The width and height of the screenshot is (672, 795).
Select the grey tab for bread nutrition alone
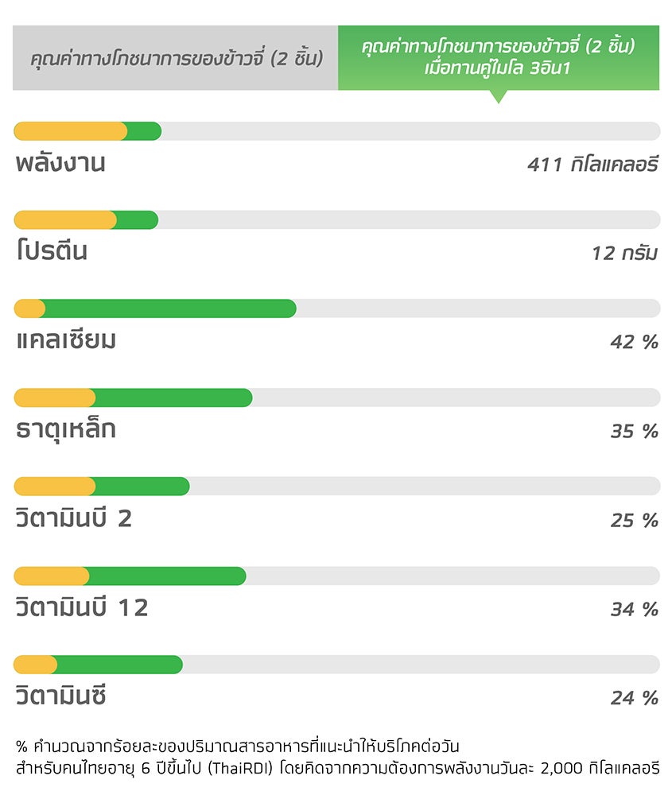pos(176,58)
